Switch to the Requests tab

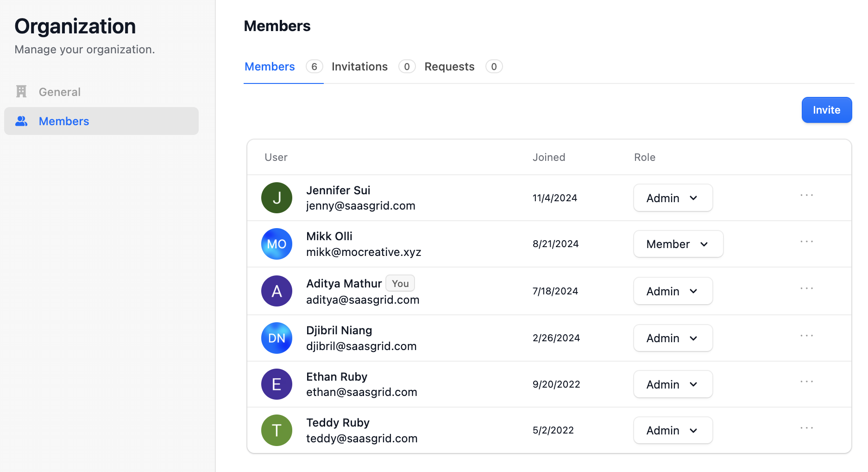coord(449,67)
